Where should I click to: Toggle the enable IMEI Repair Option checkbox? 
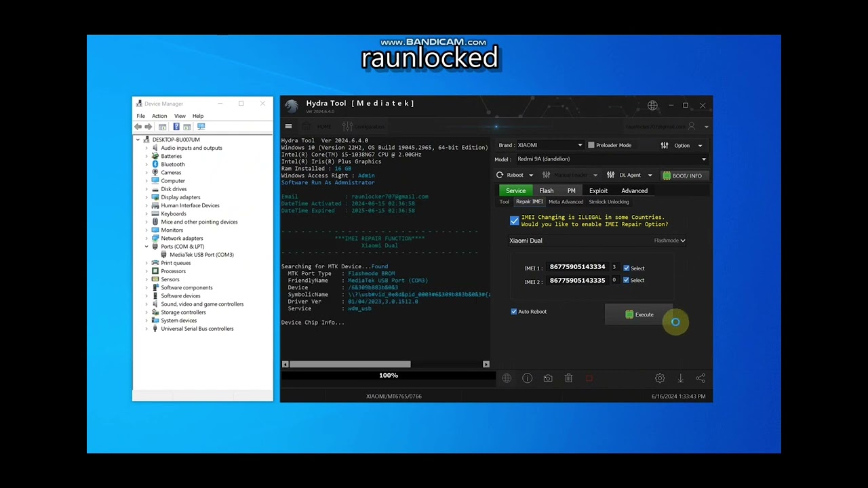click(514, 221)
